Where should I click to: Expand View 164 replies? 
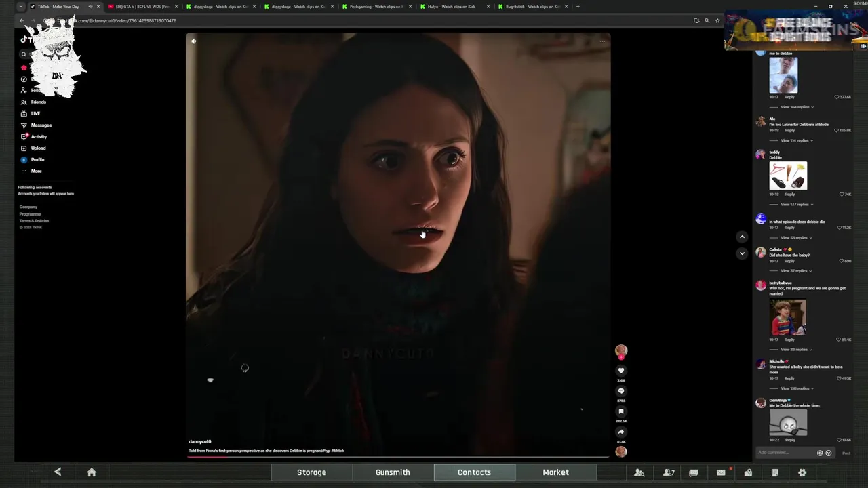(x=797, y=107)
